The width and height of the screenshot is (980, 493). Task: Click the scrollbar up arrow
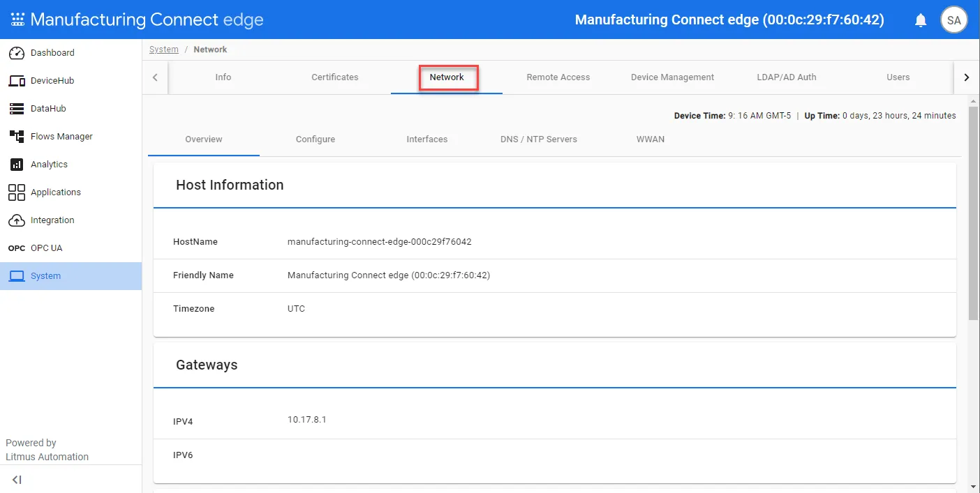(x=974, y=101)
